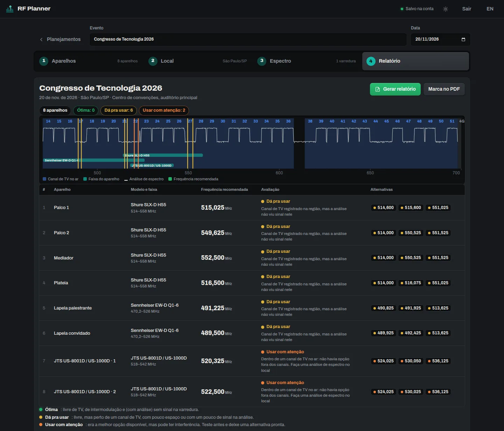Screen dimensions: 504x431
Task: Open the calendar picker icon in Data field
Action: click(x=463, y=40)
